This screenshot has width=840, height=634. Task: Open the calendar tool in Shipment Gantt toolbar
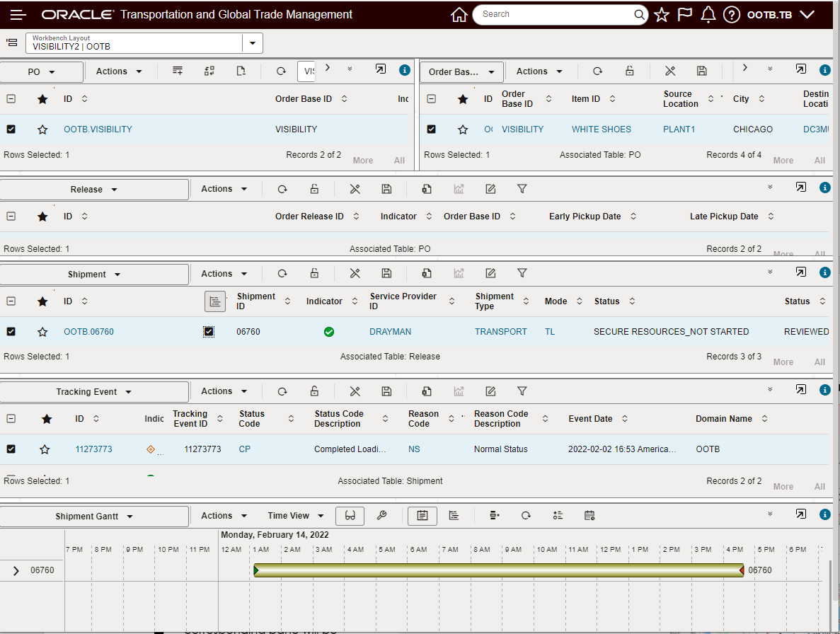point(589,516)
